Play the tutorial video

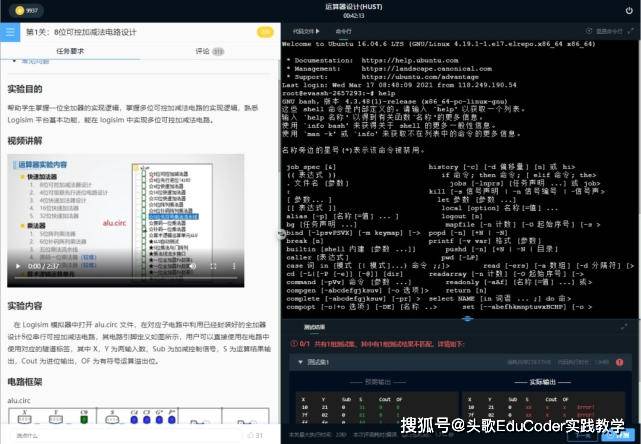(18, 266)
